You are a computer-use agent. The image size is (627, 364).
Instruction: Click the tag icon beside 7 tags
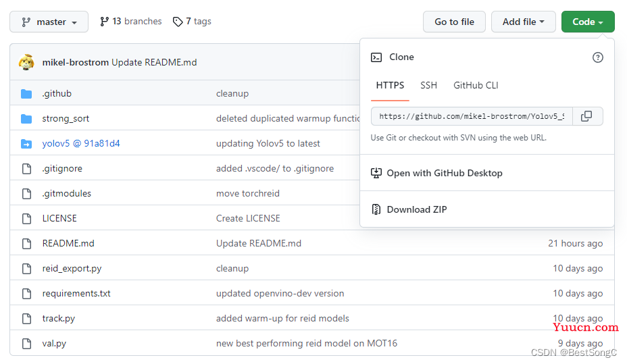[x=178, y=22]
